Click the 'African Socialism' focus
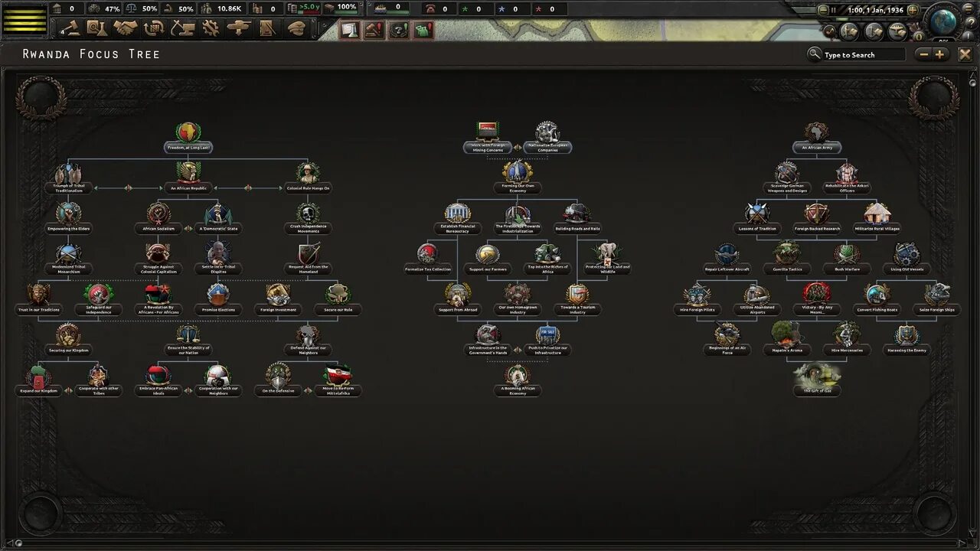 coord(158,219)
